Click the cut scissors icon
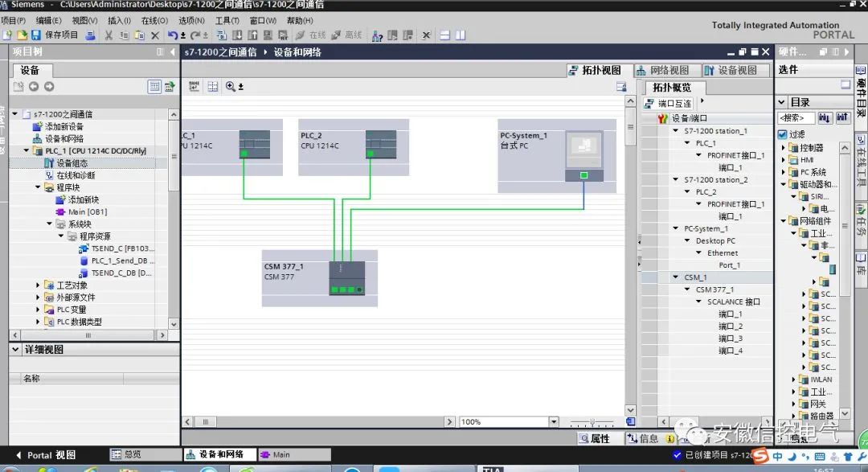The image size is (868, 472). [x=108, y=35]
